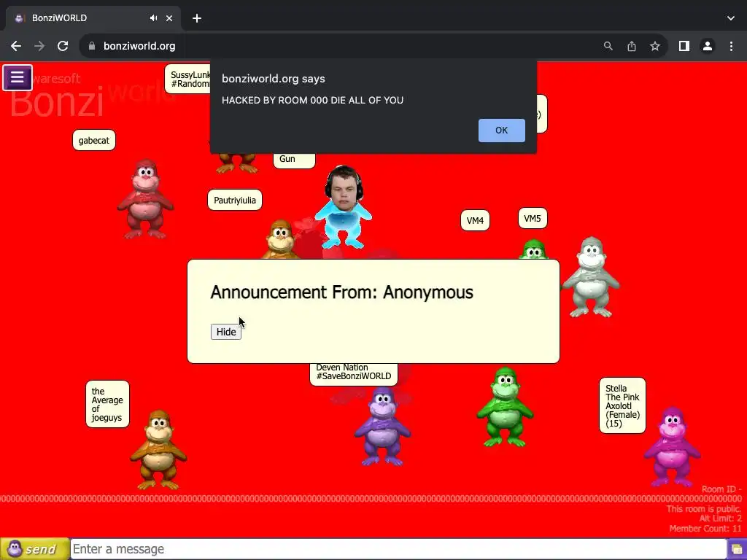This screenshot has width=747, height=560.
Task: Click the Deven Nation #SaveBonziWORLD bubble
Action: pyautogui.click(x=354, y=374)
